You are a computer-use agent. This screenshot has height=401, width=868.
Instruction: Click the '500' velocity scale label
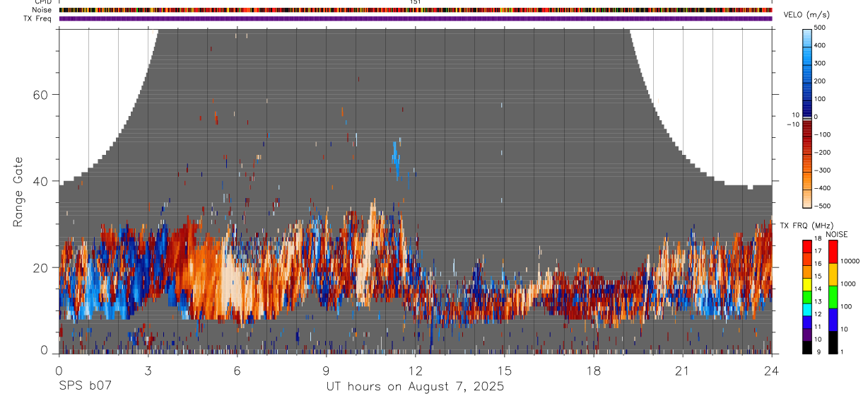pyautogui.click(x=821, y=28)
